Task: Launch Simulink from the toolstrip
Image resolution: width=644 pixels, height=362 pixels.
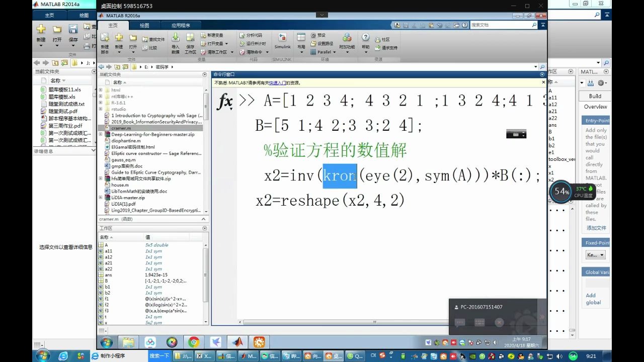Action: click(282, 41)
